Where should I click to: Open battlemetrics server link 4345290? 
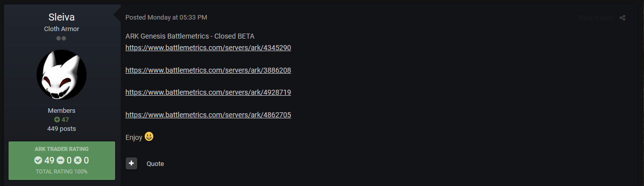coord(208,48)
